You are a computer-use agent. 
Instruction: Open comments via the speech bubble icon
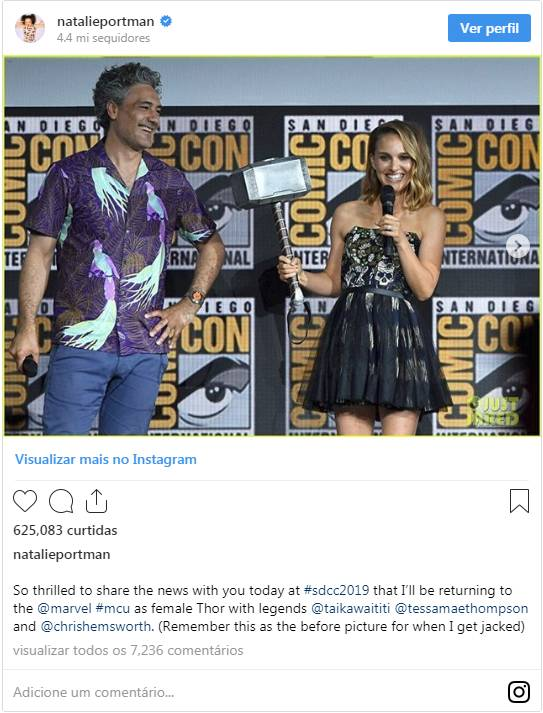[61, 501]
